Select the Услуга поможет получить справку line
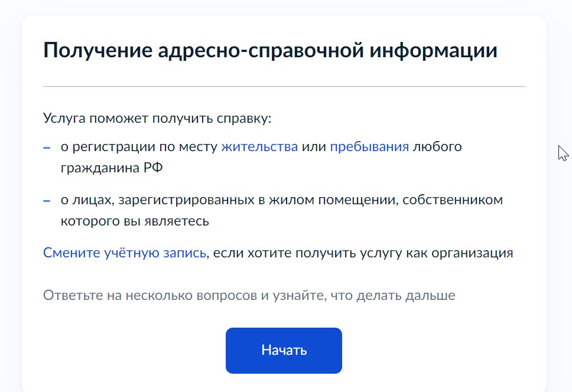Viewport: 572px width, 392px height. coord(157,118)
